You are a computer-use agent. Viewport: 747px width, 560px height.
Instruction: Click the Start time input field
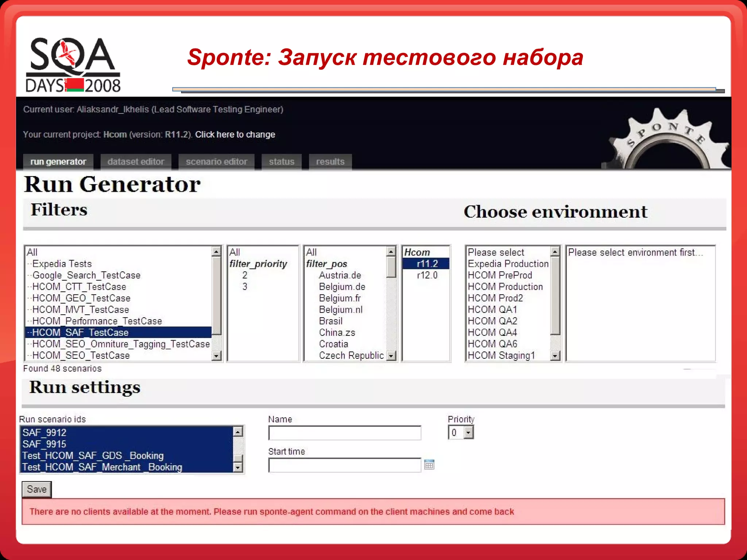click(x=344, y=465)
